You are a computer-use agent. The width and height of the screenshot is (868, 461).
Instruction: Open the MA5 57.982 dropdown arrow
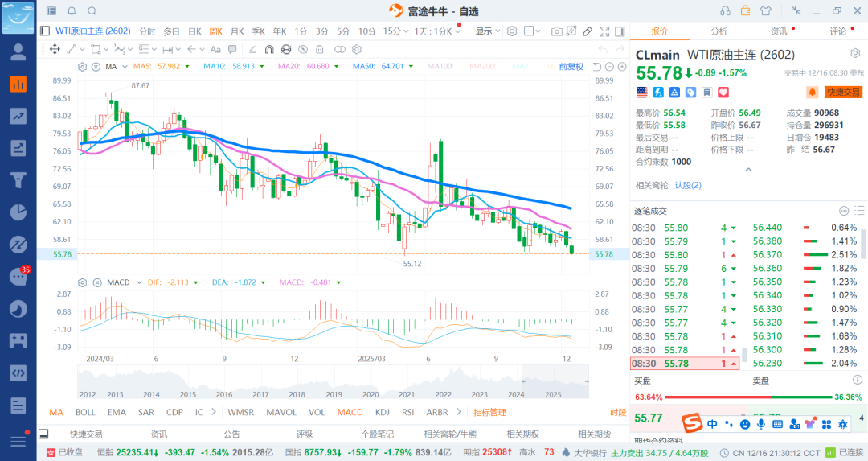coord(187,67)
